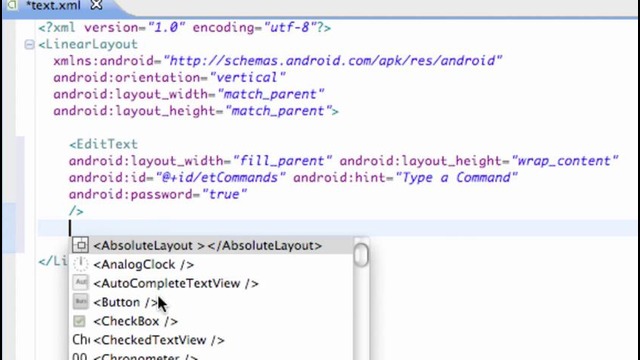Click the CheckedTextView widget icon
The width and height of the screenshot is (640, 360).
[x=81, y=340]
